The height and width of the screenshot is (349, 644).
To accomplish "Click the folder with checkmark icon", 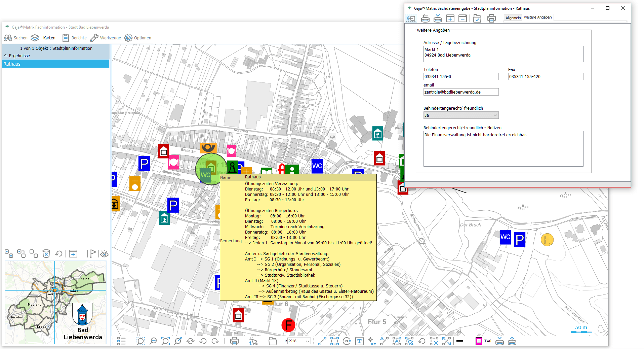I will (477, 19).
